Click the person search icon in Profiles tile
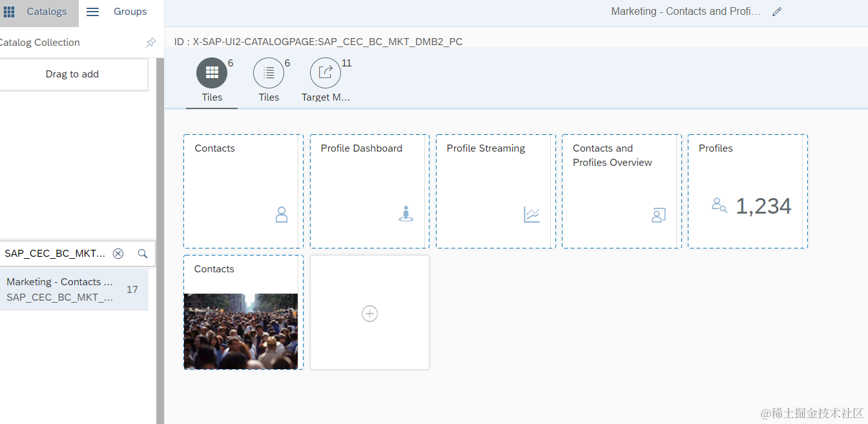Viewport: 868px width, 424px height. (719, 205)
